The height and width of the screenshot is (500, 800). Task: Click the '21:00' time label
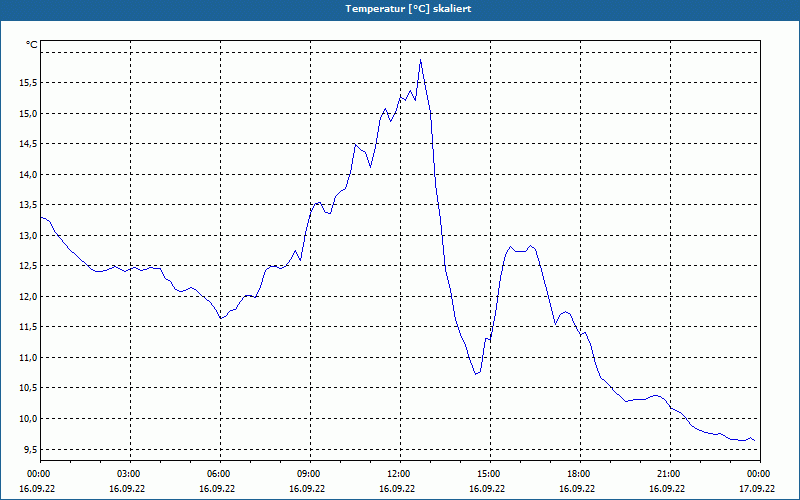670,474
